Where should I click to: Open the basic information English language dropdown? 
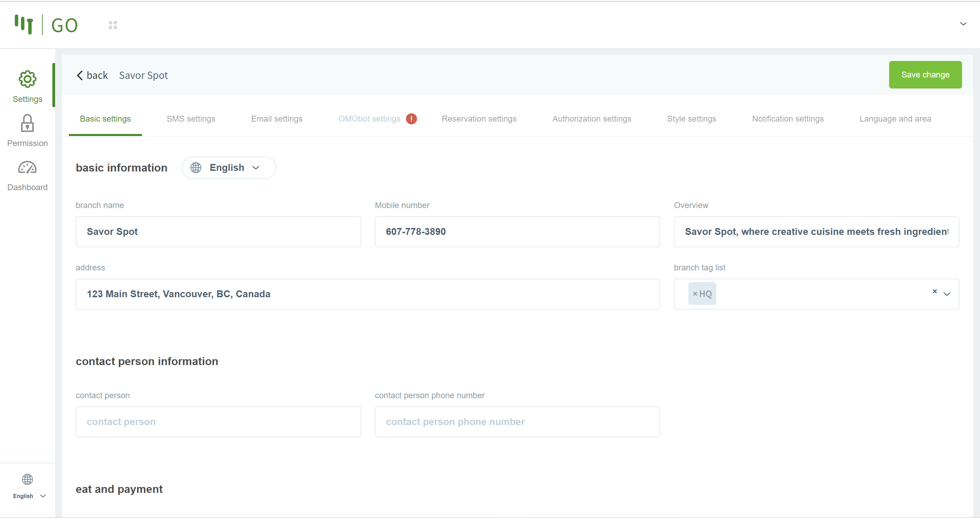click(229, 168)
